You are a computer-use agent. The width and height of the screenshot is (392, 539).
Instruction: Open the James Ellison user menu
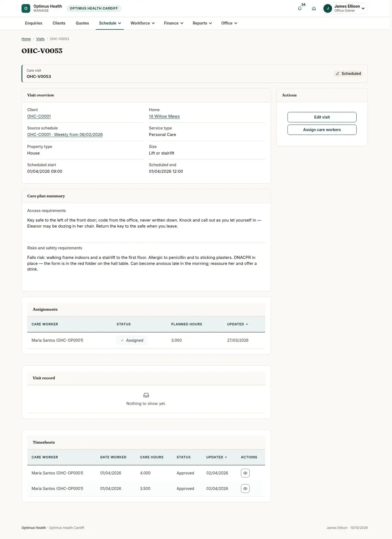(x=345, y=9)
